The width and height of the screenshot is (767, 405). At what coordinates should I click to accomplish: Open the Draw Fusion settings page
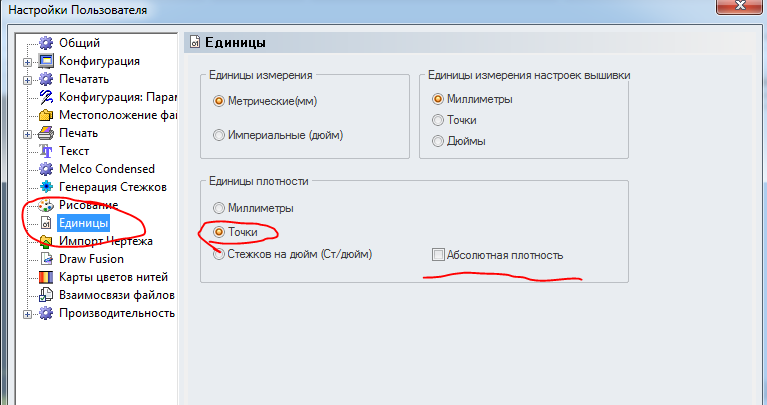pyautogui.click(x=91, y=259)
